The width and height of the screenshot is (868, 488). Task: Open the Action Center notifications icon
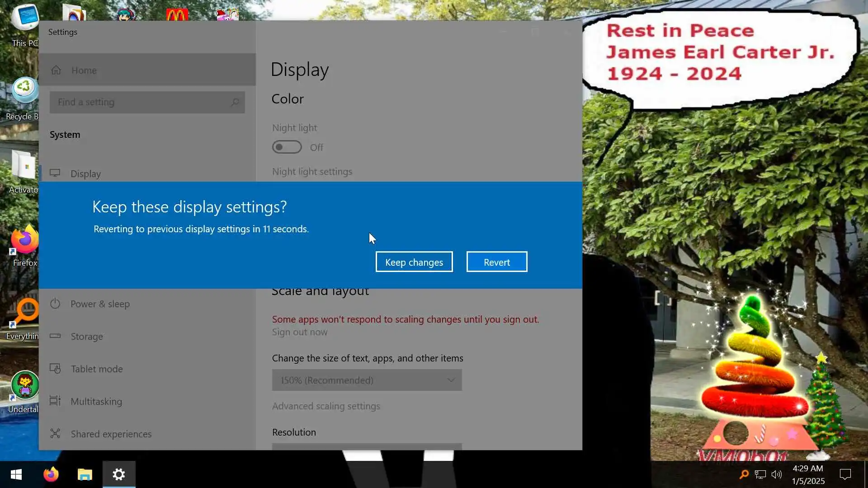click(845, 474)
